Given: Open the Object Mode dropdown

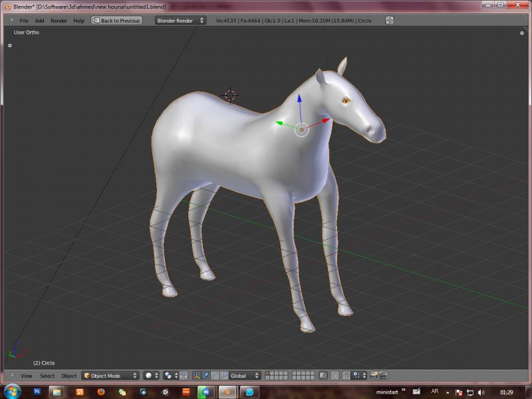Looking at the screenshot, I should tap(110, 376).
